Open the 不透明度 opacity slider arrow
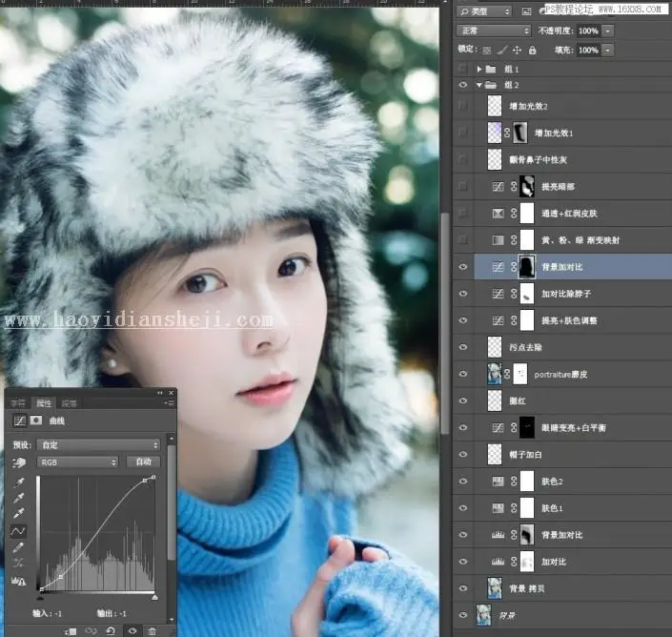The height and width of the screenshot is (637, 672). point(608,31)
